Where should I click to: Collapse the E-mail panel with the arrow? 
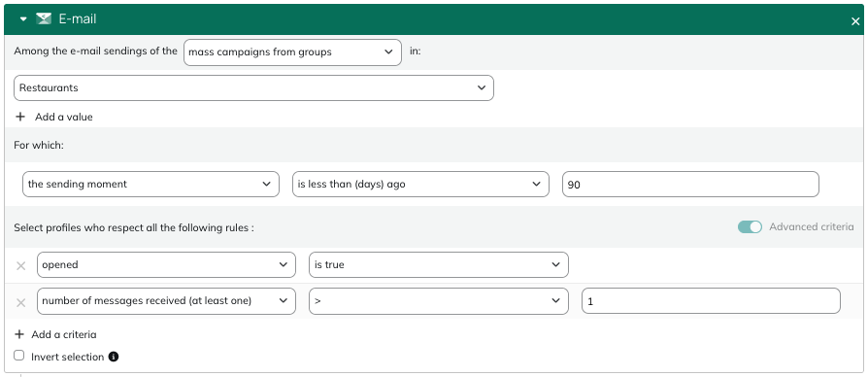(x=23, y=18)
